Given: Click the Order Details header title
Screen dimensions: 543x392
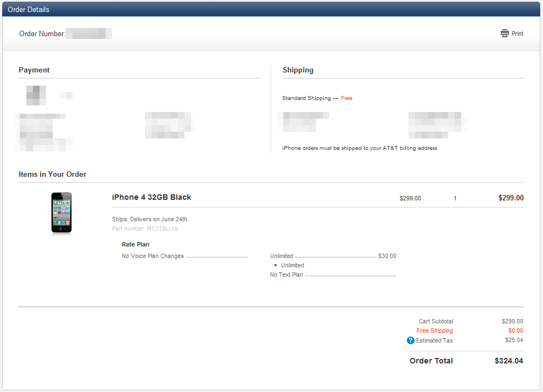Looking at the screenshot, I should 29,10.
